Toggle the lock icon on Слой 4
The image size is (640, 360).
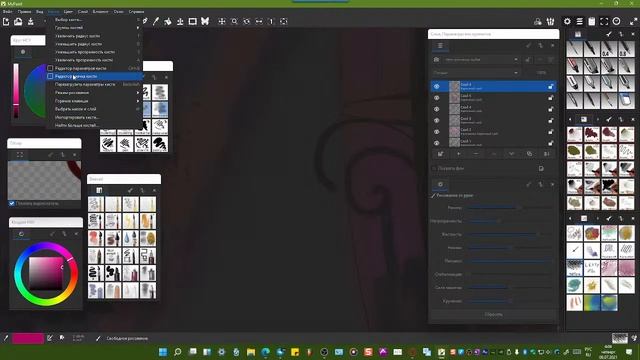point(551,109)
